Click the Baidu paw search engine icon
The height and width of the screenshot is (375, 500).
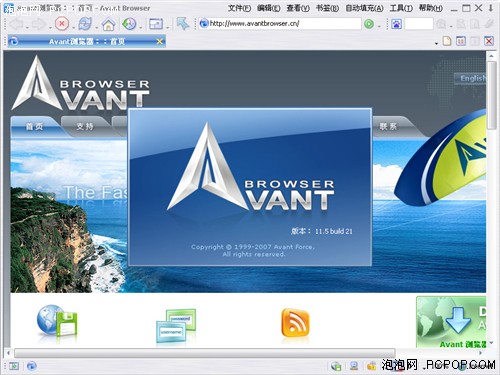click(x=396, y=24)
